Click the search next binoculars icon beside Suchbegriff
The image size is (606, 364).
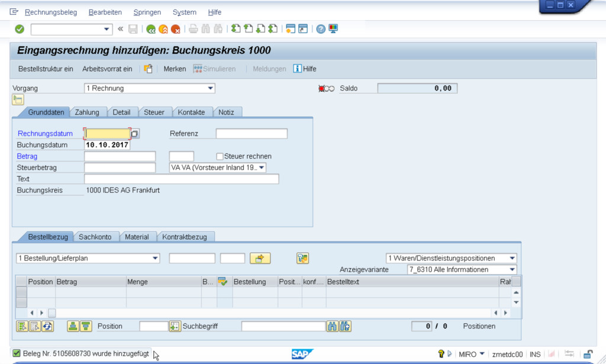point(345,327)
